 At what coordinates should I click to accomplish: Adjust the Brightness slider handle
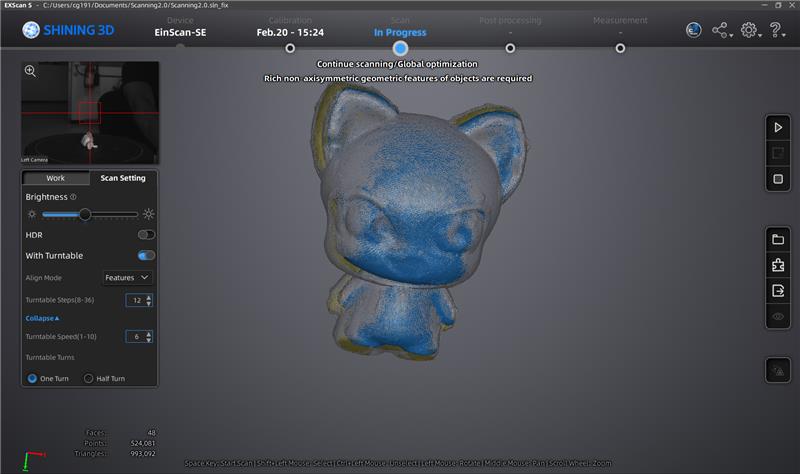pos(85,214)
